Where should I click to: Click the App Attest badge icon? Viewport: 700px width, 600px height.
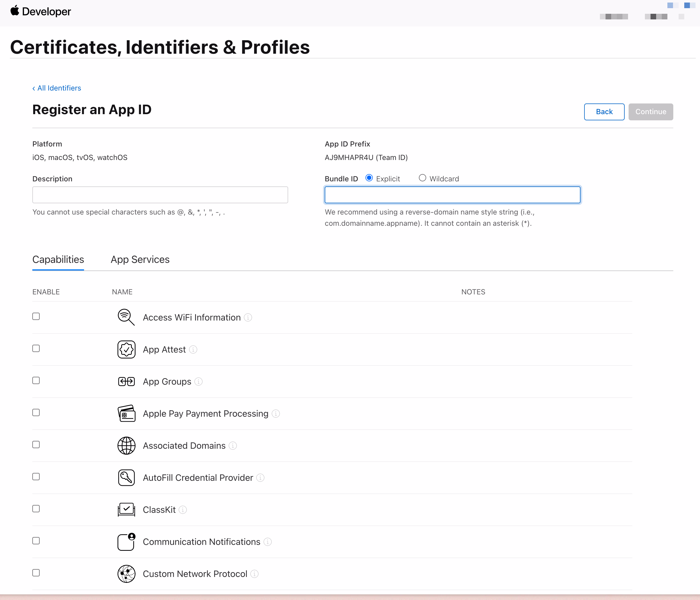pyautogui.click(x=126, y=349)
